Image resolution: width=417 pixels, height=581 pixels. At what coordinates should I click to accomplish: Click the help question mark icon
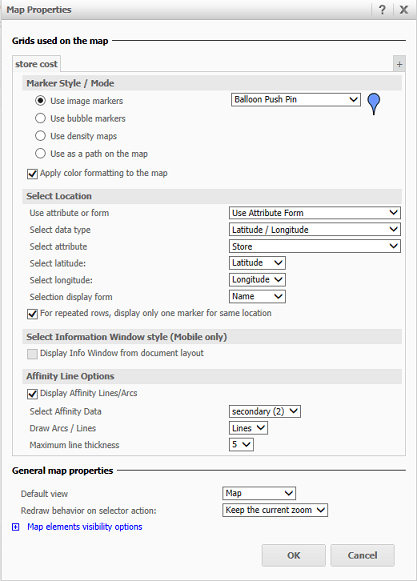coord(382,9)
